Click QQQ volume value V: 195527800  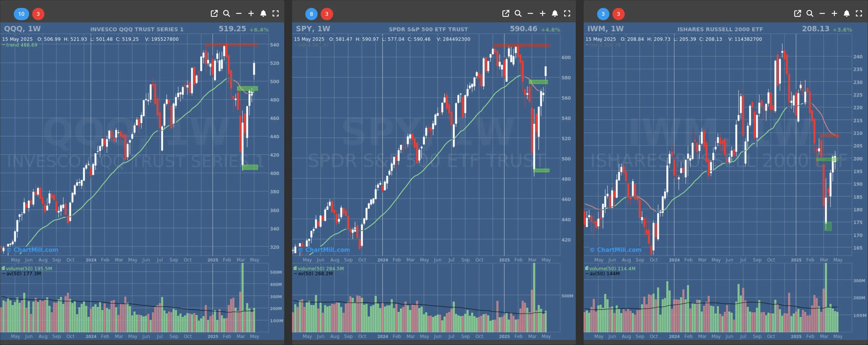[x=162, y=39]
